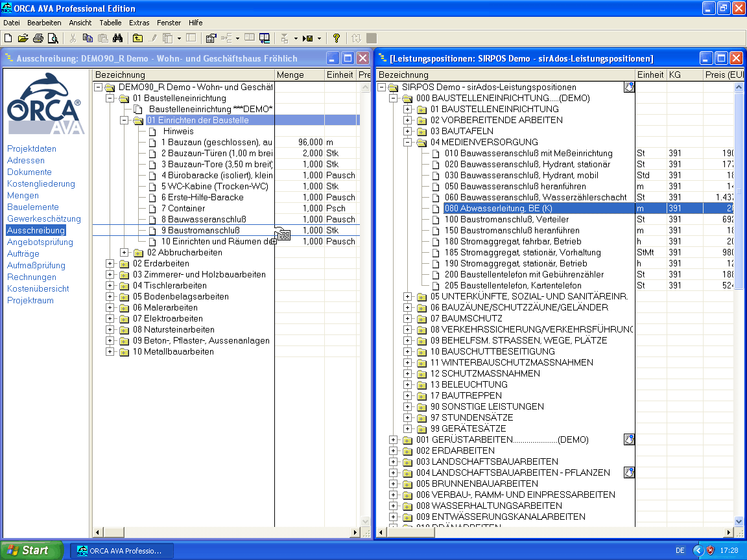Click the Print toolbar icon
The image size is (747, 560).
[x=38, y=38]
